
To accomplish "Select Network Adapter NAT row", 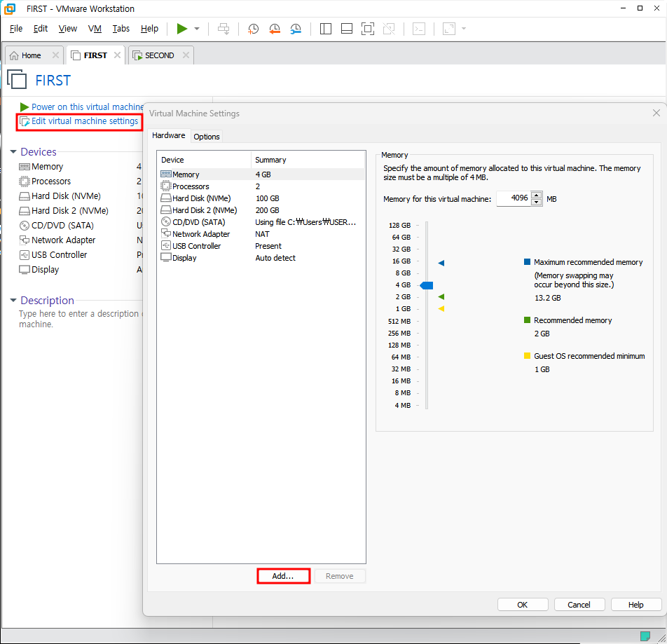I will [x=261, y=234].
